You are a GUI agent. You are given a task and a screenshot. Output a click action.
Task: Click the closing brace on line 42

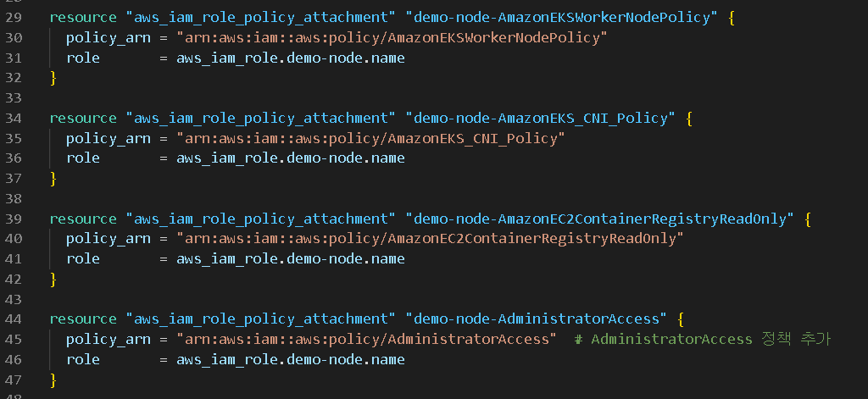(x=53, y=280)
